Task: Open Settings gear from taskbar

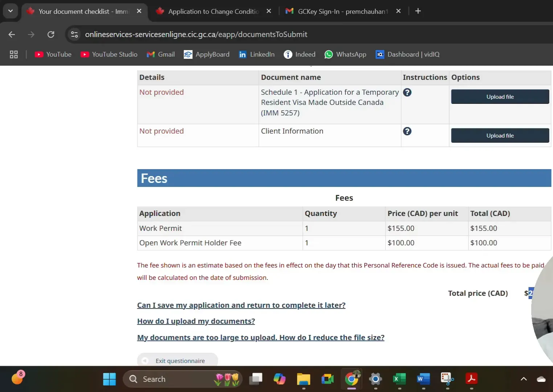Action: 375,379
